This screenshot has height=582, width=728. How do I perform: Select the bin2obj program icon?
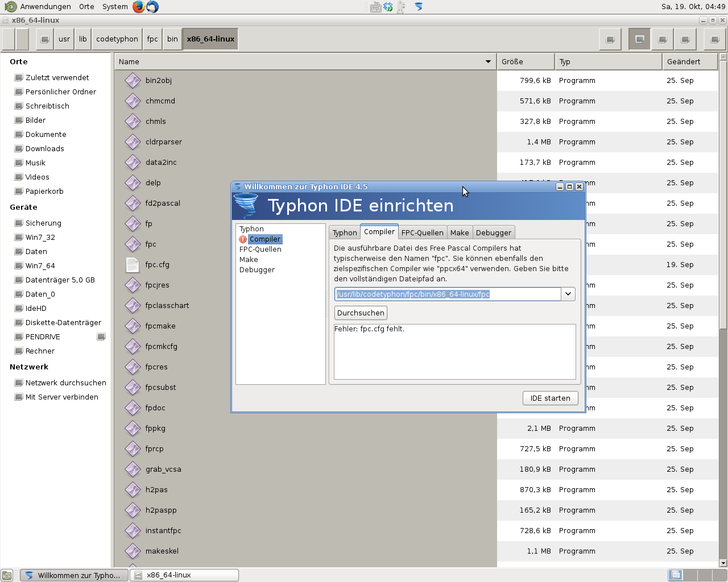coord(133,81)
